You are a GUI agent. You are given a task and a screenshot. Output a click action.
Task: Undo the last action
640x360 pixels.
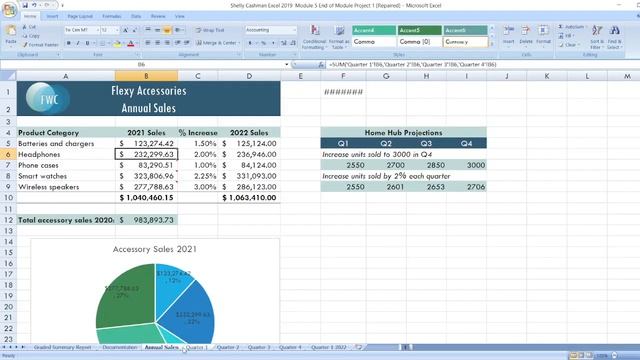click(x=34, y=5)
